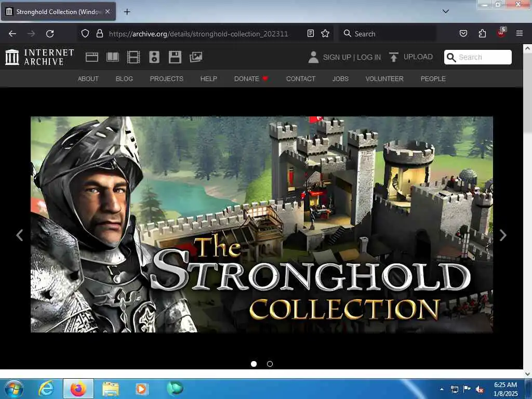The width and height of the screenshot is (532, 399).
Task: Open the Video film icon
Action: [134, 57]
